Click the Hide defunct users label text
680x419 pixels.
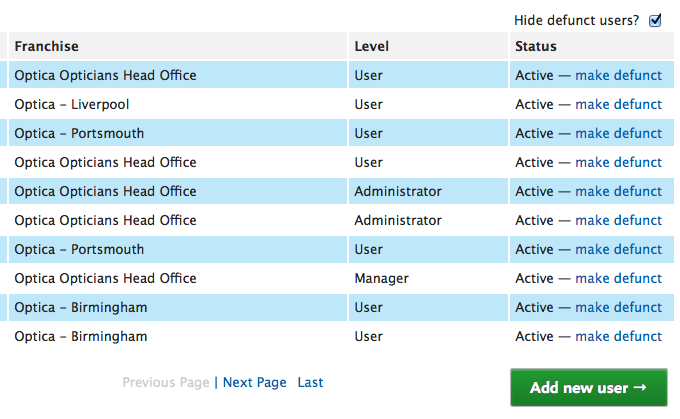[x=576, y=20]
